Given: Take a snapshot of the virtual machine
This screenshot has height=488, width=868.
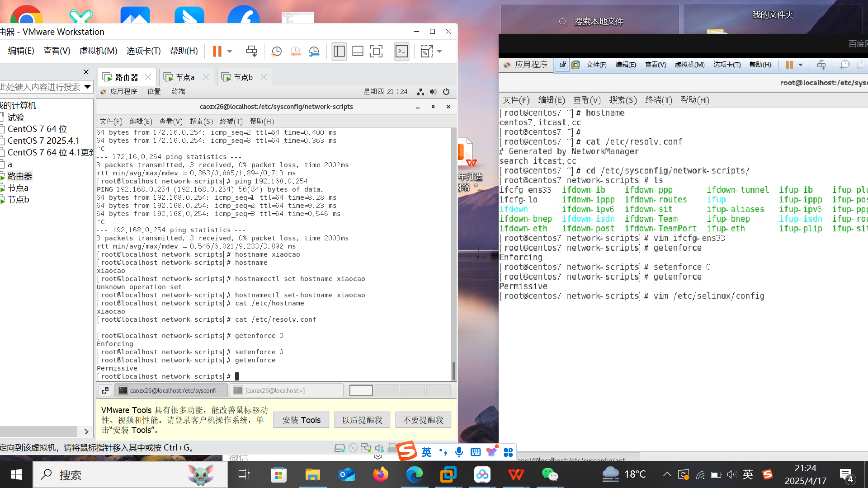Looking at the screenshot, I should click(276, 51).
